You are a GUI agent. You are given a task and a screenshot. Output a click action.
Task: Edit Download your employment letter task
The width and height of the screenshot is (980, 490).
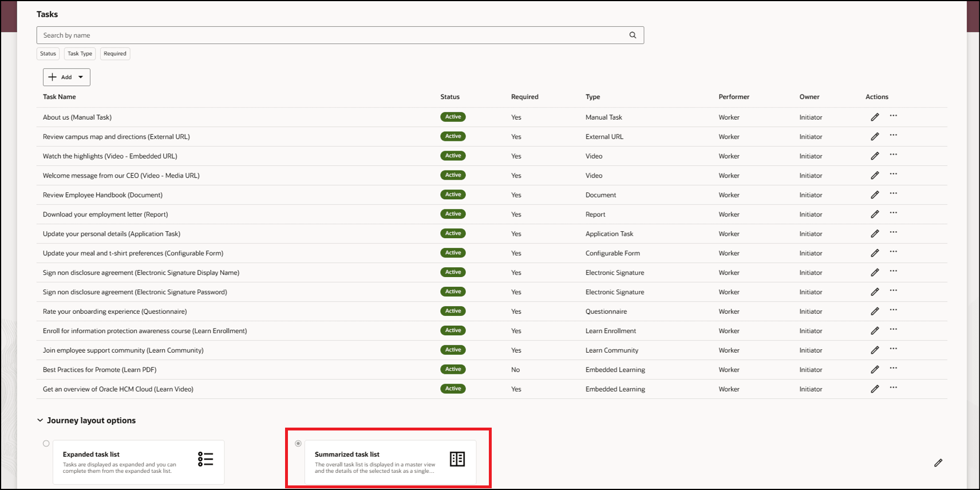[875, 215]
